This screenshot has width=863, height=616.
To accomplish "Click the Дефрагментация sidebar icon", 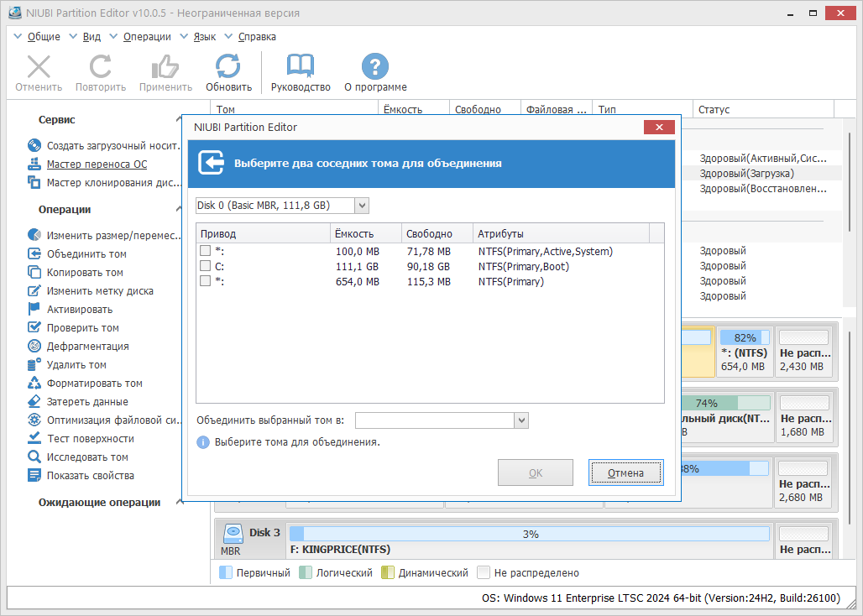I will [34, 346].
